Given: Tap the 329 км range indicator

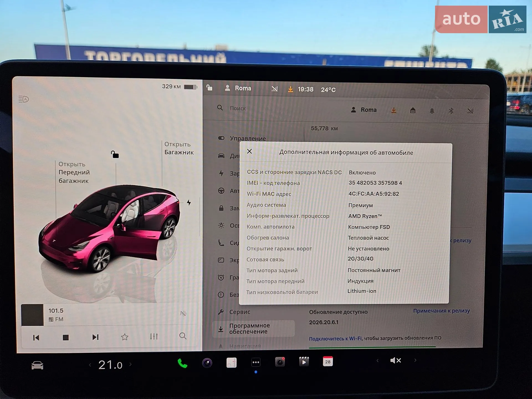Looking at the screenshot, I should coord(180,86).
